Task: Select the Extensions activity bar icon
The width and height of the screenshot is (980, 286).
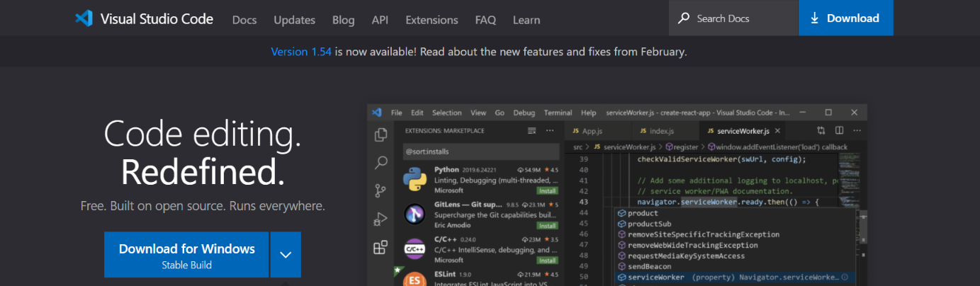Action: pos(381,247)
